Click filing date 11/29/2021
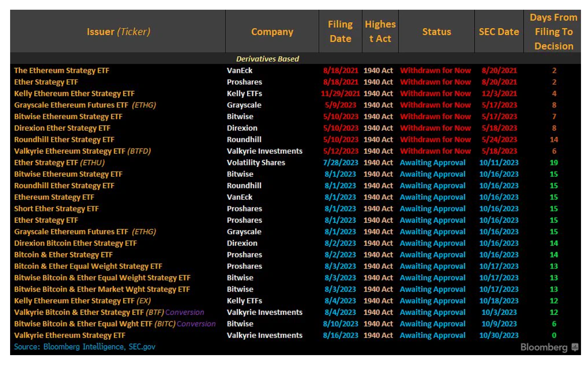 (340, 93)
